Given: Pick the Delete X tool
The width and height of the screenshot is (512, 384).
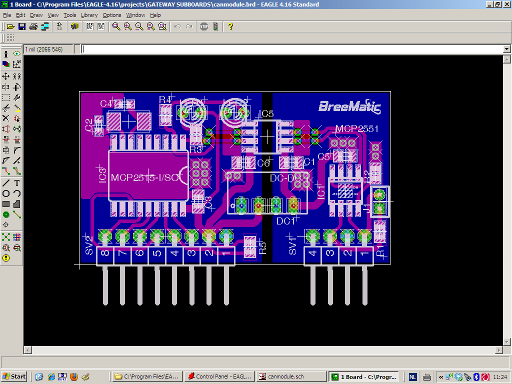Looking at the screenshot, I should tap(6, 118).
